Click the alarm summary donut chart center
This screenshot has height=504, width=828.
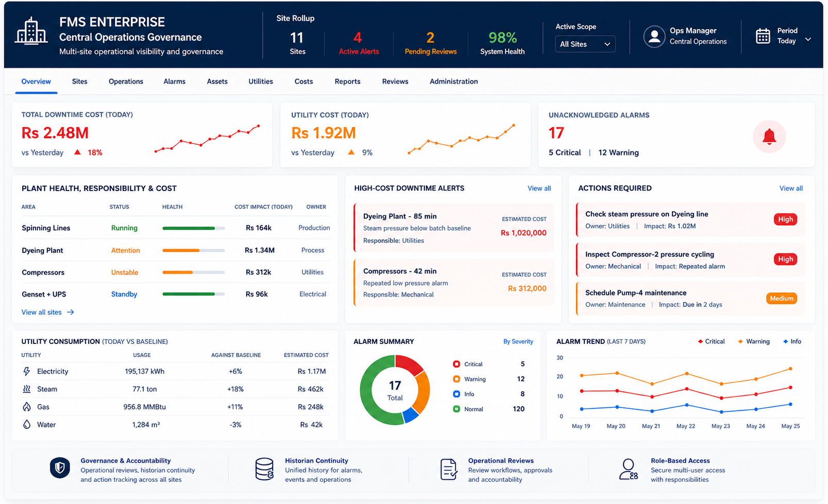click(395, 390)
